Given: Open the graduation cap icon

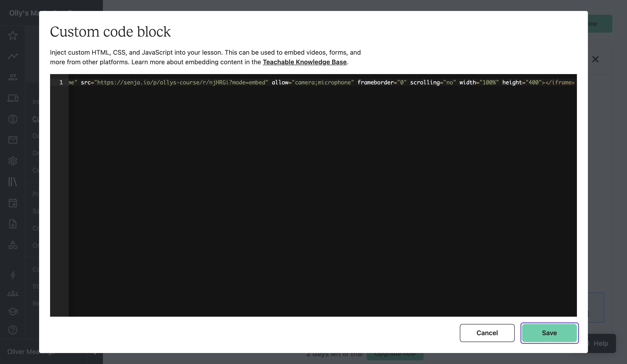Looking at the screenshot, I should coord(13,311).
